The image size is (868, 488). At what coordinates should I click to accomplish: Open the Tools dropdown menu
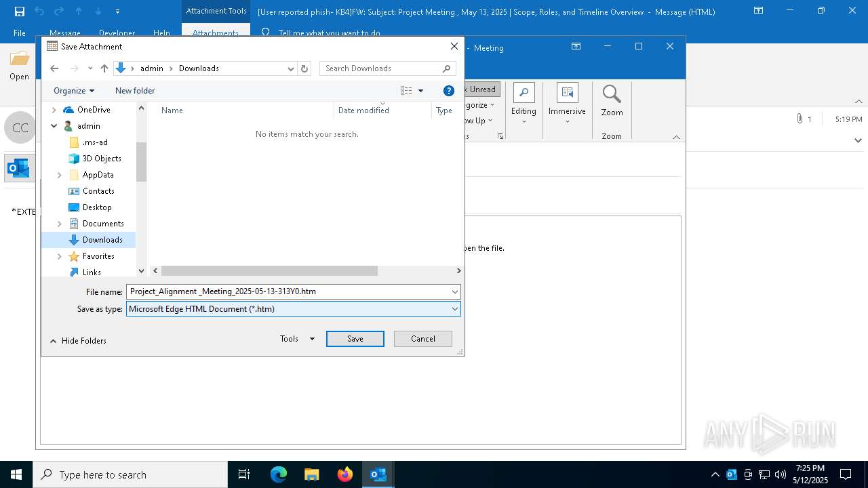coord(297,339)
